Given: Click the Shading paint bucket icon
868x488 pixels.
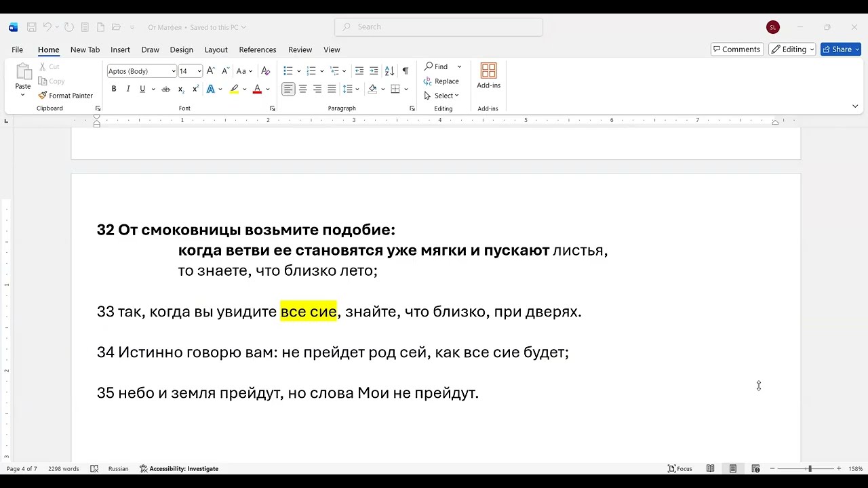Looking at the screenshot, I should (x=372, y=89).
